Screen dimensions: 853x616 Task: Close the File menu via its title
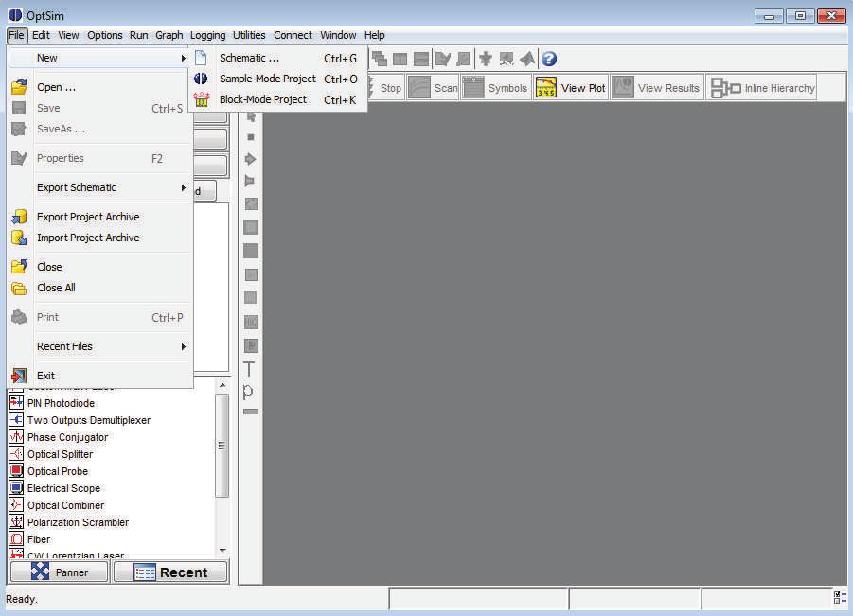[x=17, y=35]
